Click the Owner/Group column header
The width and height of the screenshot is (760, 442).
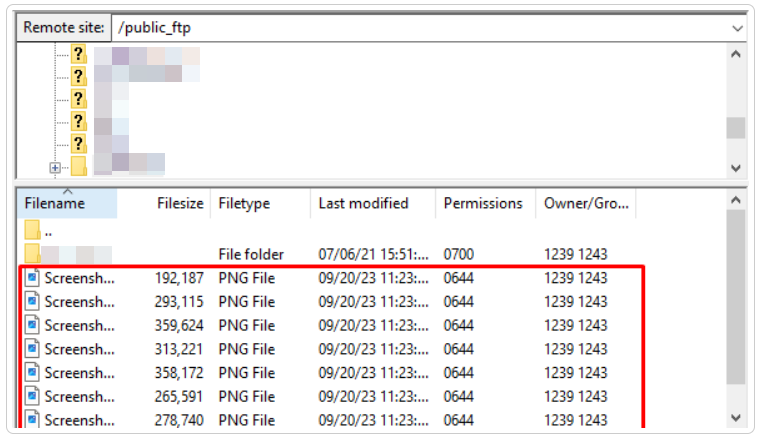pyautogui.click(x=586, y=203)
